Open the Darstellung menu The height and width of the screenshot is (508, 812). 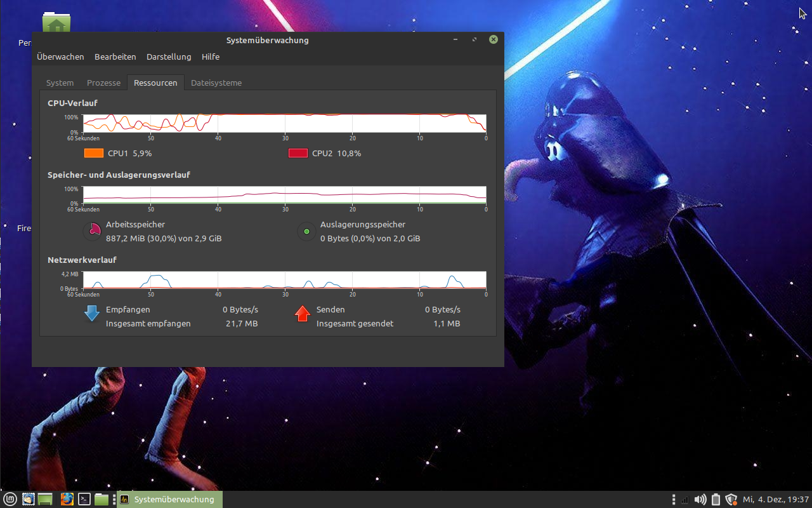pyautogui.click(x=169, y=57)
